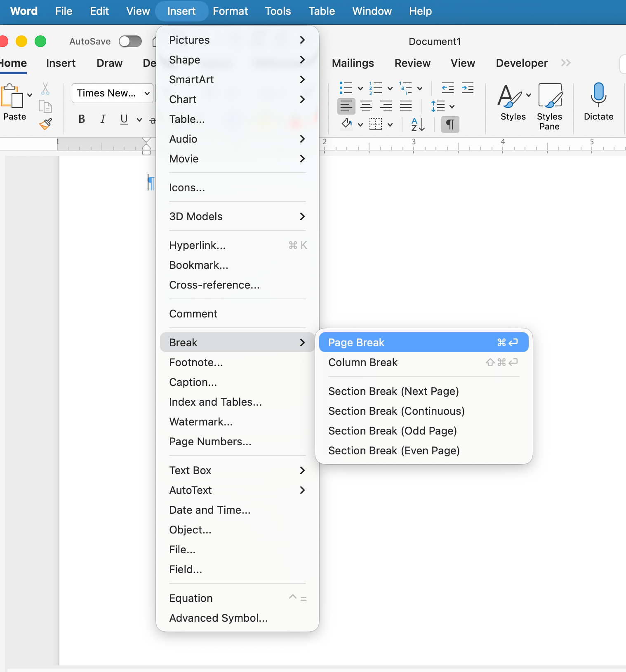Image resolution: width=626 pixels, height=672 pixels.
Task: Click the Sort A-Z icon
Action: pos(418,124)
